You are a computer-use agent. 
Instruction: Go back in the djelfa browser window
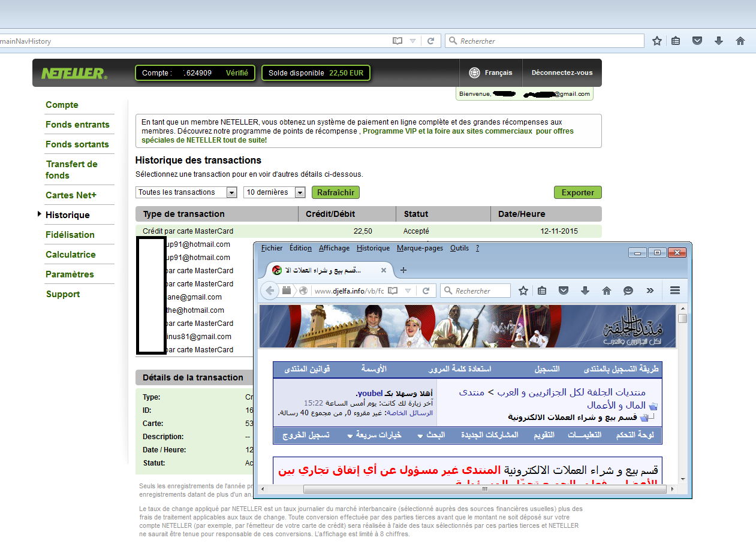(x=270, y=291)
